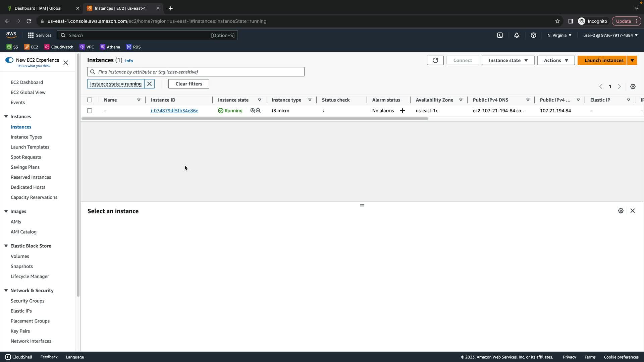
Task: Open the CloudShell icon in top navbar
Action: coord(500,35)
